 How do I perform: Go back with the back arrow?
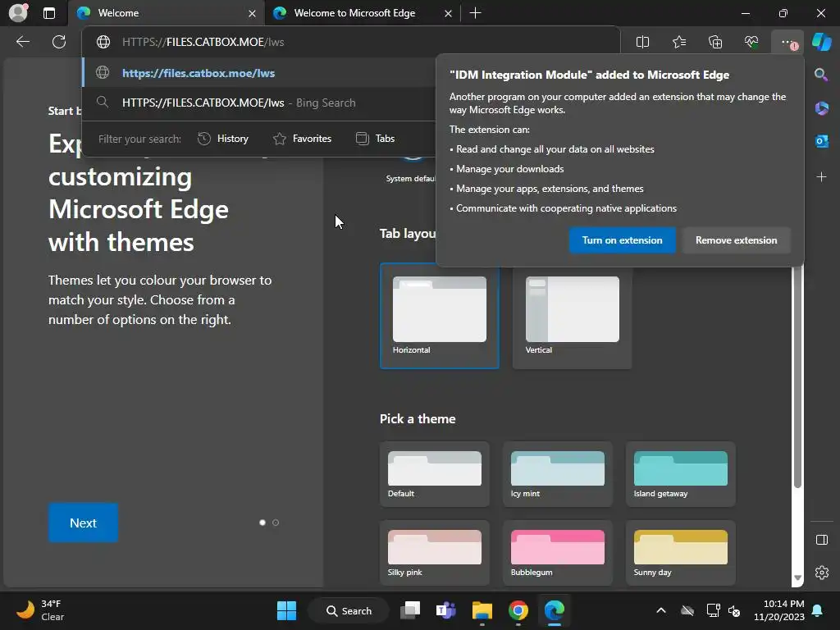click(x=22, y=42)
